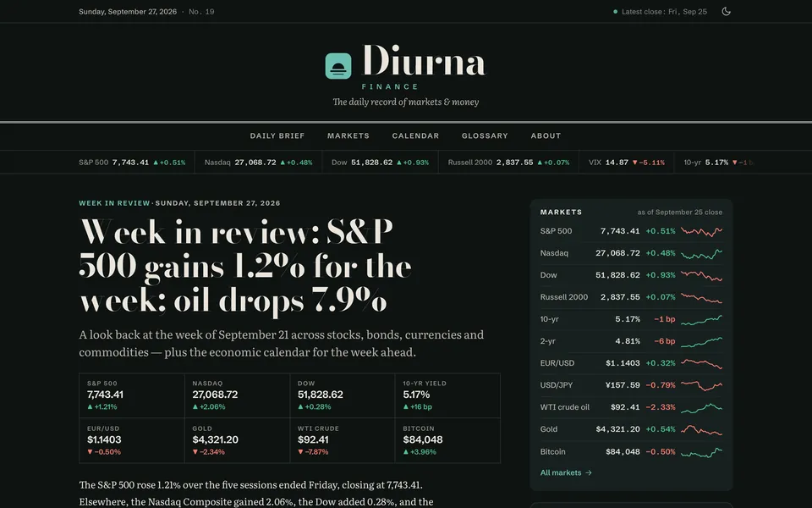Click the VIX ticker strip entry

pos(627,163)
